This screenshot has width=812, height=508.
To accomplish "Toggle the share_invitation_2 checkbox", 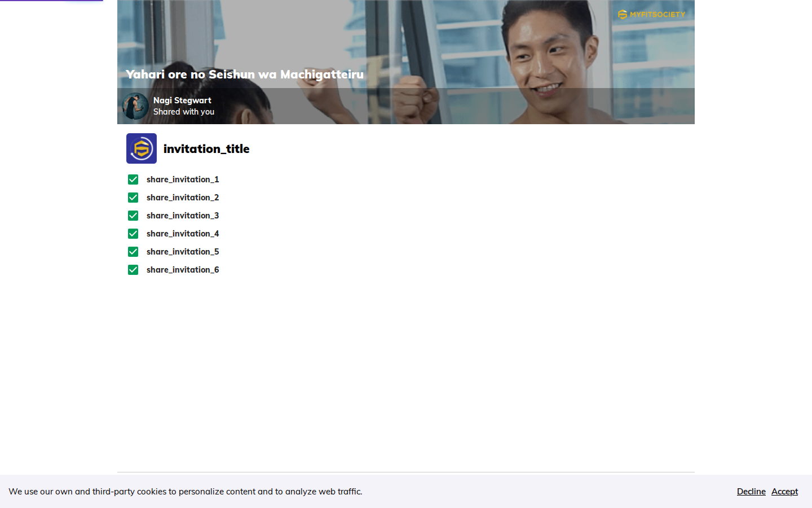I will (x=133, y=198).
